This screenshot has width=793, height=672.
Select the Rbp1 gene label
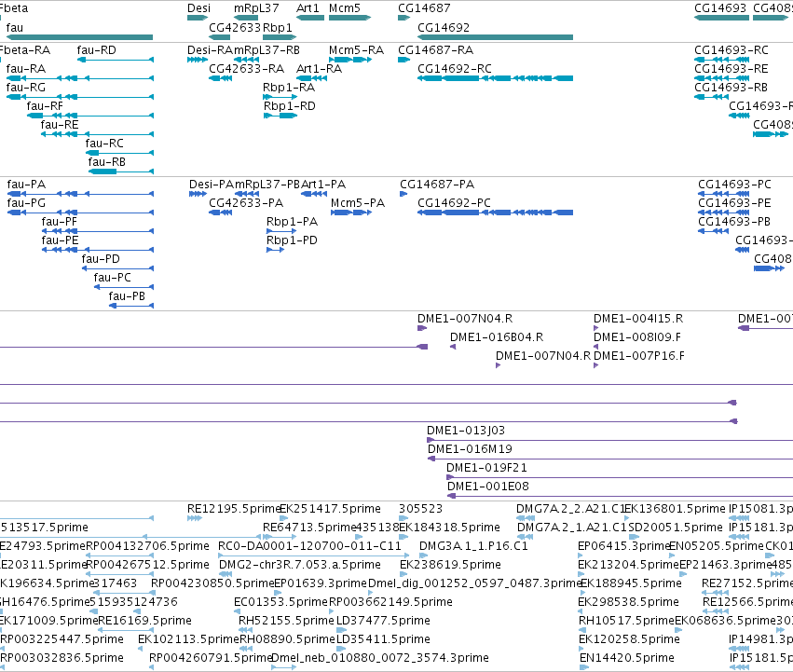tap(278, 27)
